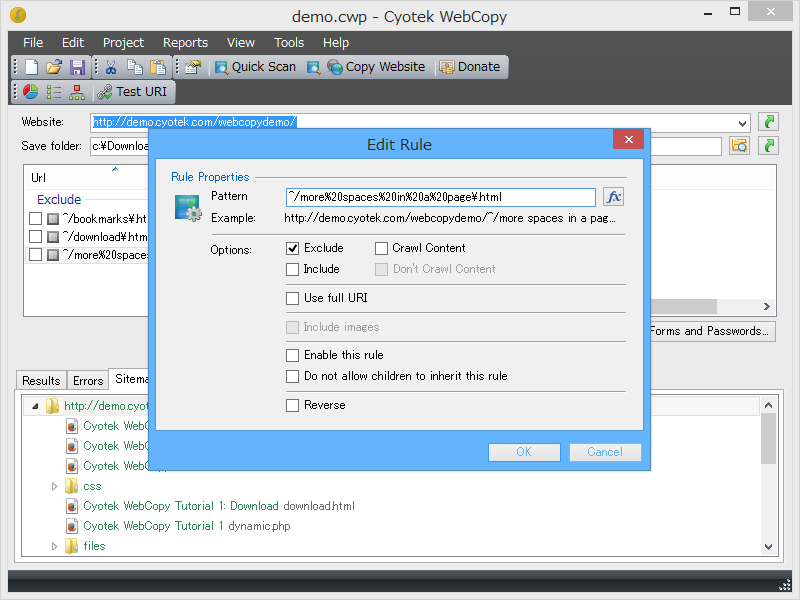
Task: Cut selection with the scissors icon
Action: (x=111, y=67)
